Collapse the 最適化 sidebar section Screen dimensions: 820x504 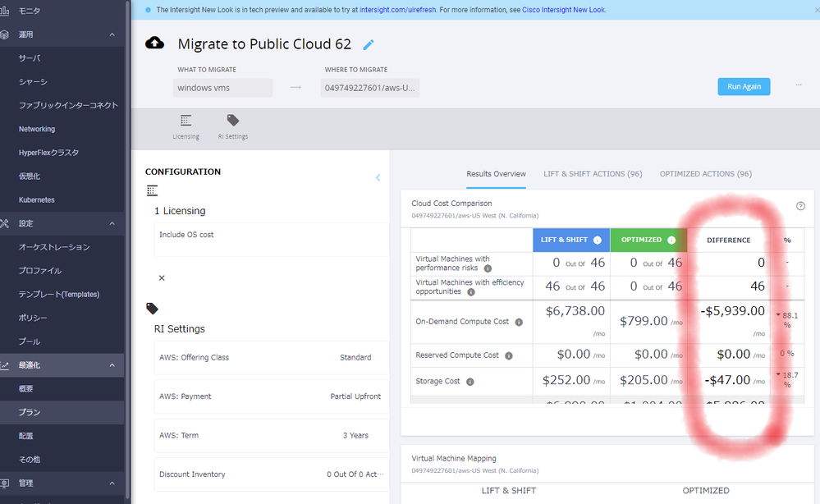coord(112,365)
